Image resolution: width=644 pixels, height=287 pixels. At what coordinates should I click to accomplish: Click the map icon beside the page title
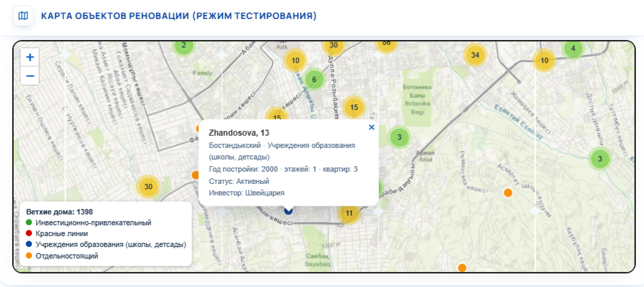tap(23, 16)
